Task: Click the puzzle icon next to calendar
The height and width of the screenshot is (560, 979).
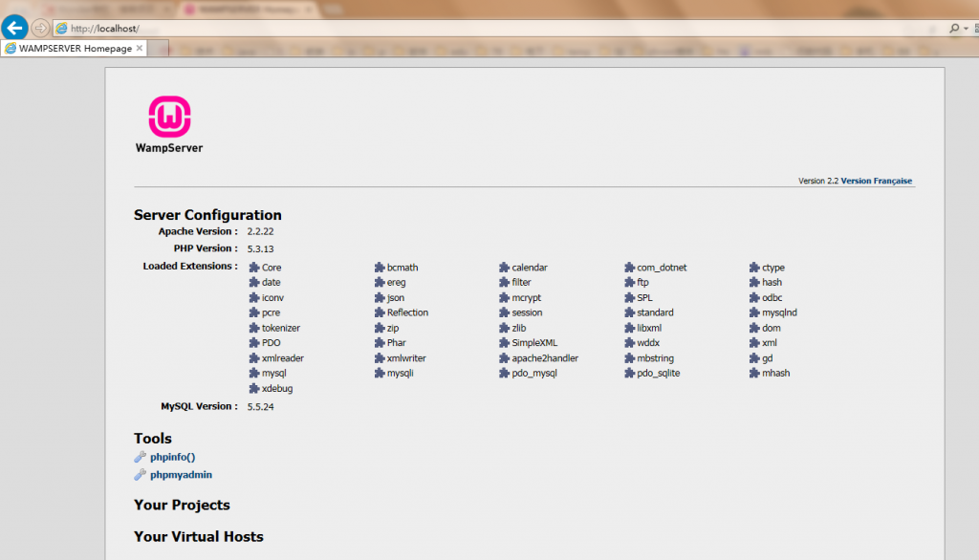Action: 504,268
